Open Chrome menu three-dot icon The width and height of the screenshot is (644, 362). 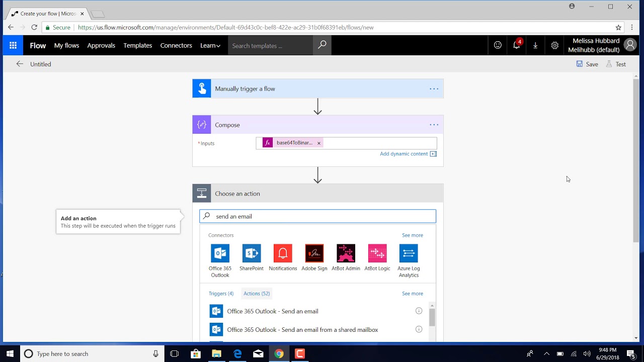(632, 27)
